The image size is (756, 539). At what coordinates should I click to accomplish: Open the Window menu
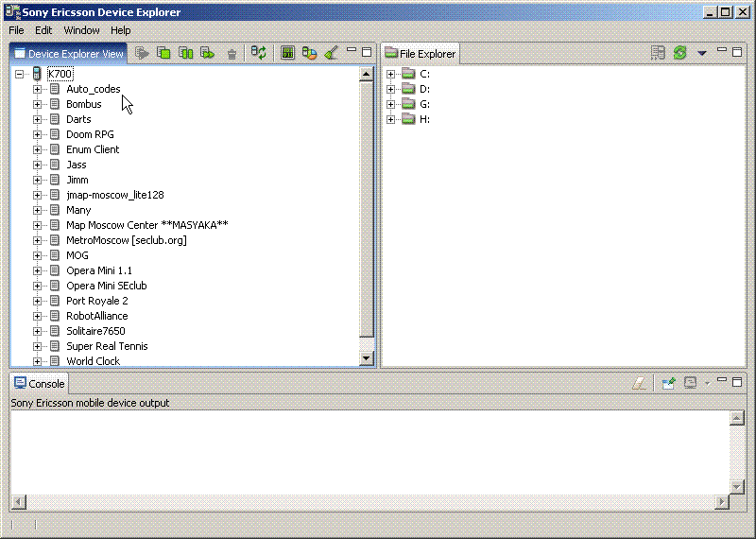(81, 30)
